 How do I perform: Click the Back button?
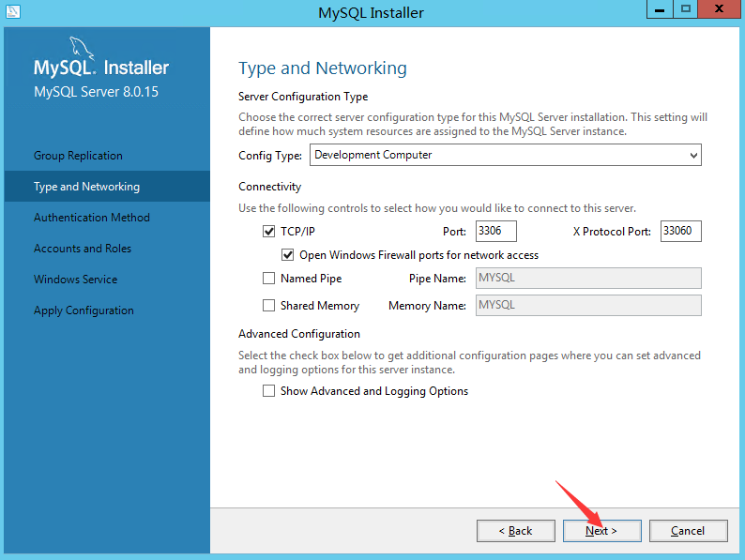(x=515, y=531)
